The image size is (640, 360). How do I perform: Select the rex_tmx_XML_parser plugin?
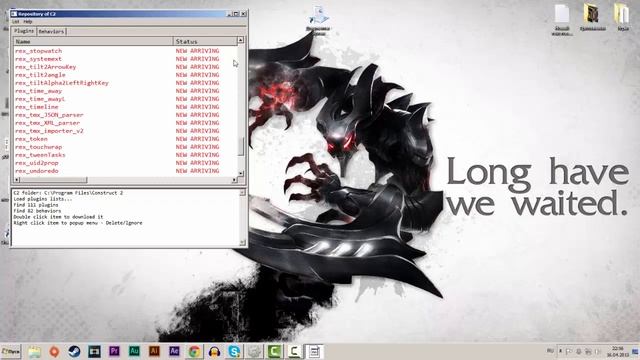tap(125, 123)
